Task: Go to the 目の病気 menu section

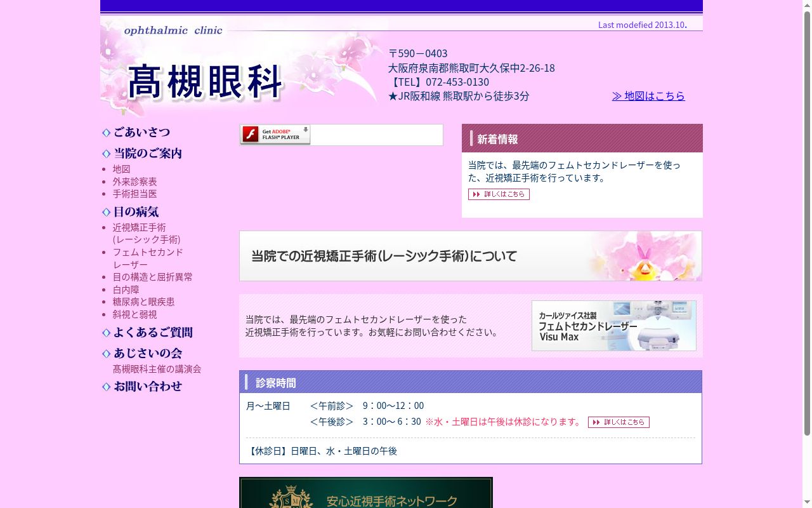Action: 130,211
